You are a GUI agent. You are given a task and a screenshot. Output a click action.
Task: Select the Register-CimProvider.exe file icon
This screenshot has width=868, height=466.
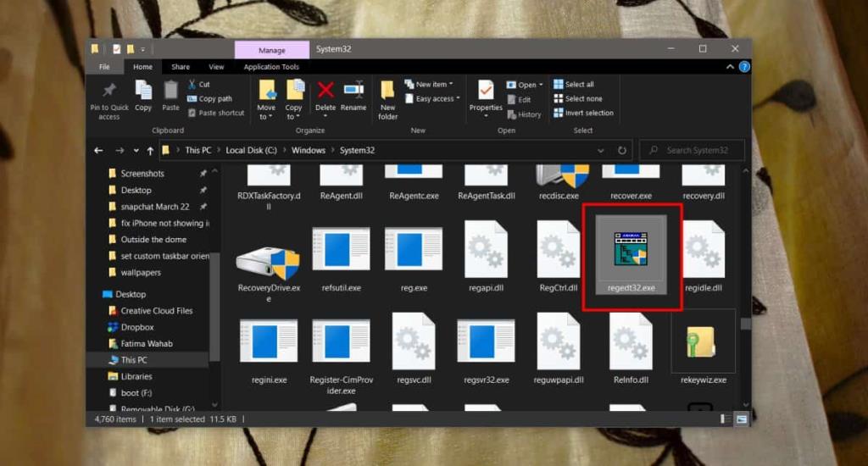[341, 342]
